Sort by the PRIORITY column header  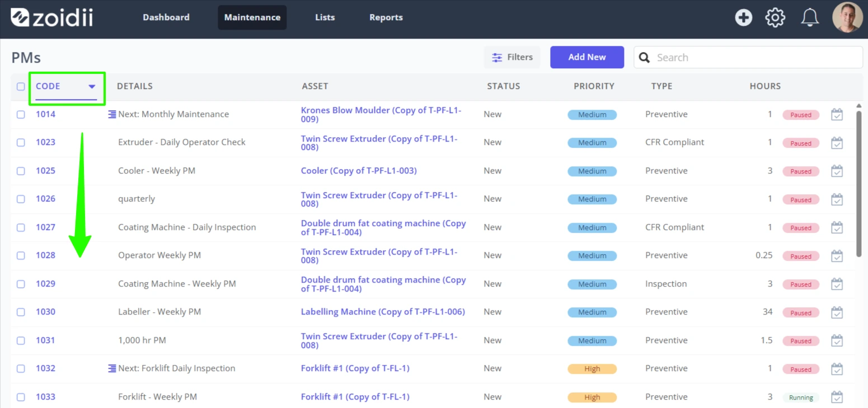point(594,86)
